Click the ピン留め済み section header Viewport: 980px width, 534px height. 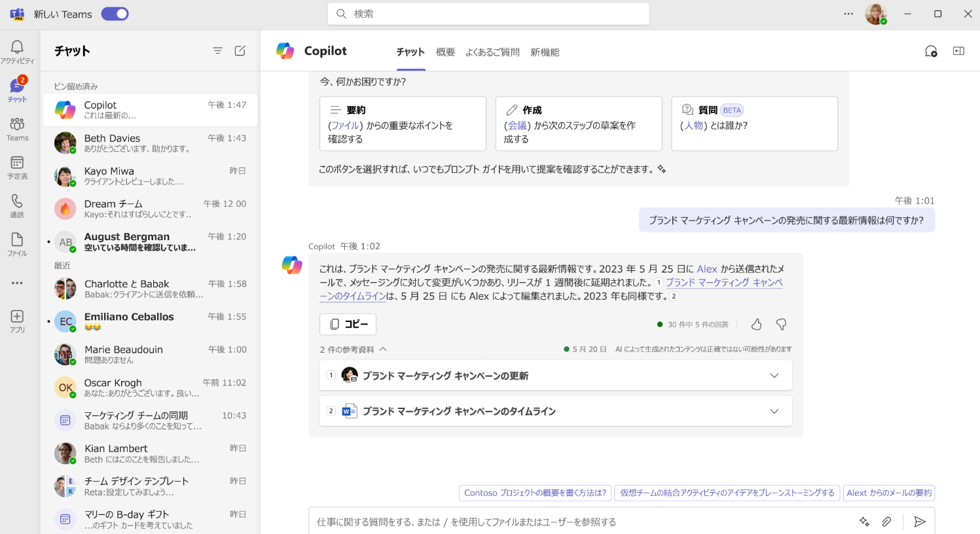click(76, 86)
